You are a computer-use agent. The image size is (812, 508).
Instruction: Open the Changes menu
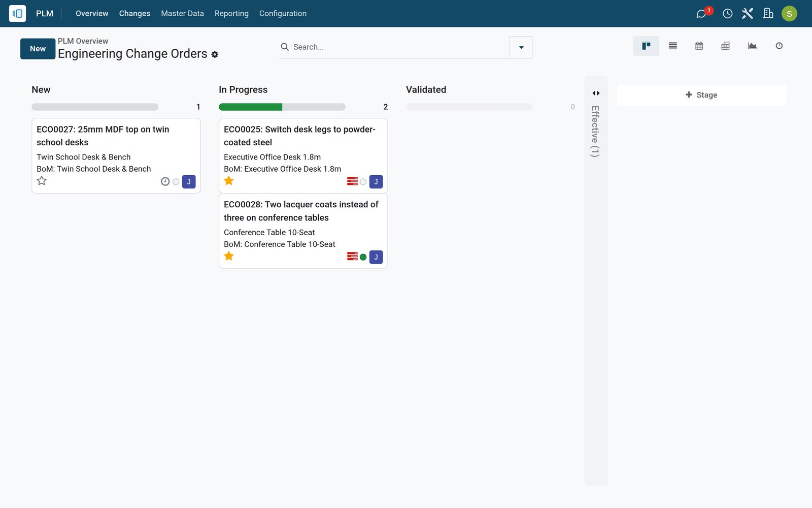click(x=134, y=14)
